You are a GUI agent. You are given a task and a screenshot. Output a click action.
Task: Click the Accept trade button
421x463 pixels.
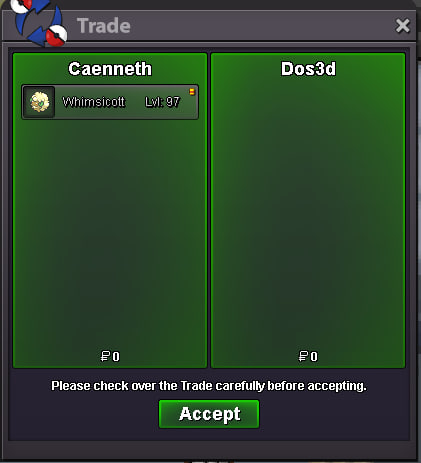tap(209, 414)
